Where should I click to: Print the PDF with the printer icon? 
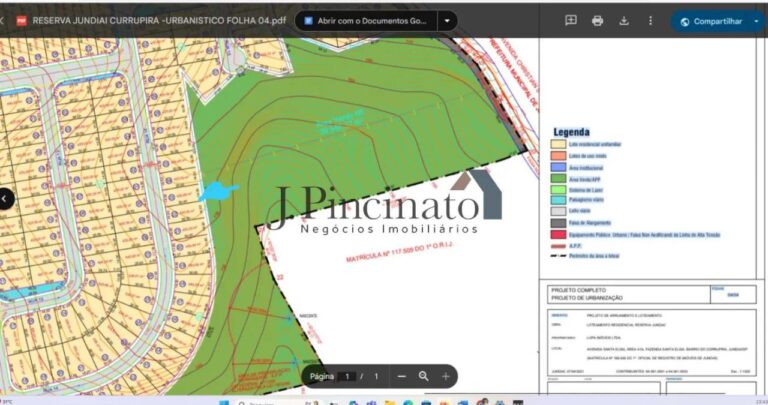(598, 21)
